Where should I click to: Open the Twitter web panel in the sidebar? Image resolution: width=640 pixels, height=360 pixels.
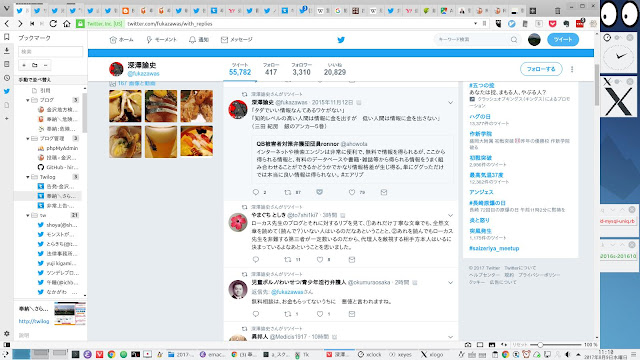tap(7, 91)
